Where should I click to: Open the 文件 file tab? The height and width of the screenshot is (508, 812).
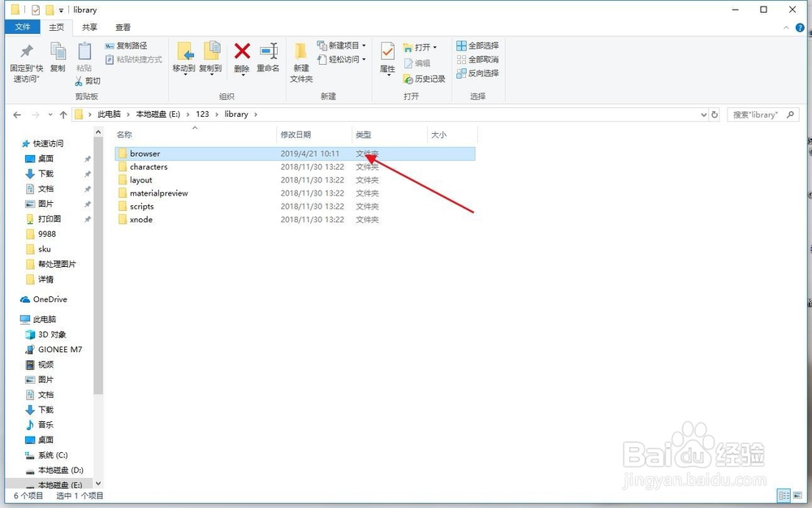22,27
